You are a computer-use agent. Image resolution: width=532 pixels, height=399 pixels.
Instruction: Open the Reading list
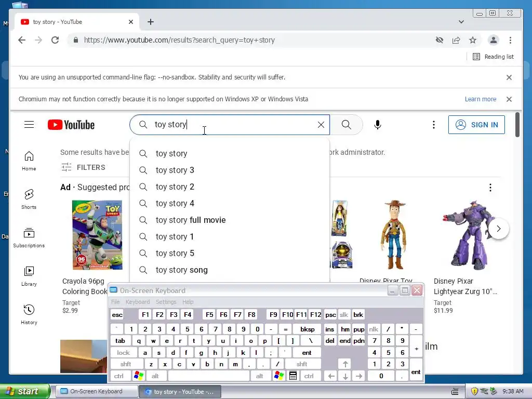click(494, 57)
